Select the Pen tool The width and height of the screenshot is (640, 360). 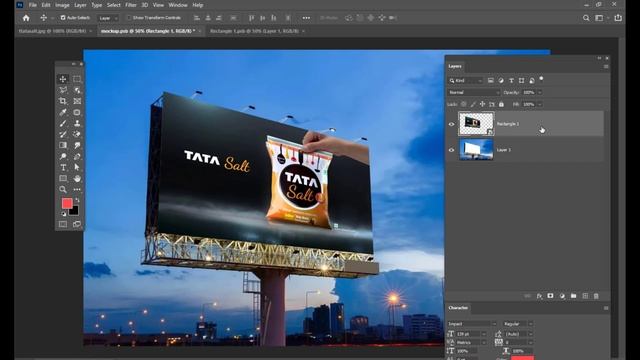(77, 156)
